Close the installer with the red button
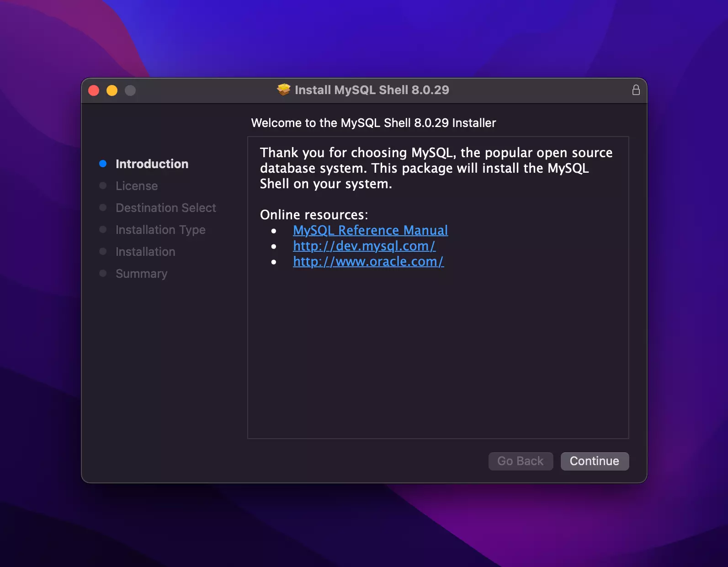 pos(94,90)
